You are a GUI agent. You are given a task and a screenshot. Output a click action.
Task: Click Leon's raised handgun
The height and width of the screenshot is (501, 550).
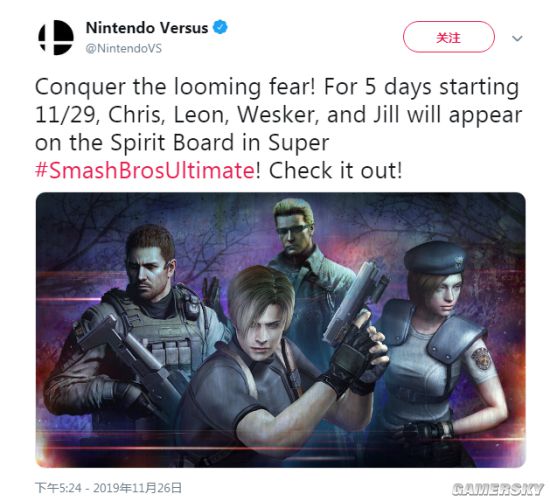[x=354, y=303]
